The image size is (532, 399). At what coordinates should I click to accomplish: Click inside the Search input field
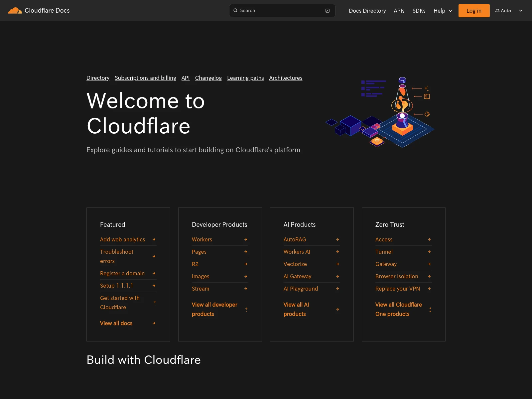coord(282,10)
